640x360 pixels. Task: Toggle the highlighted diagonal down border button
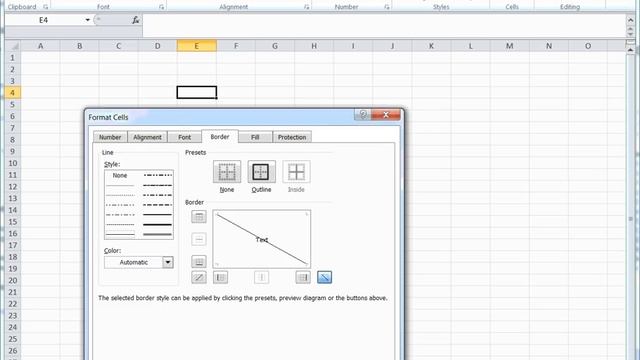click(324, 278)
